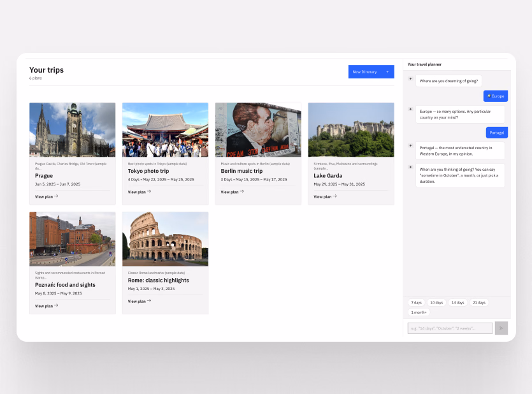
Task: Click the plus icon on New Itinerary
Action: (x=387, y=72)
